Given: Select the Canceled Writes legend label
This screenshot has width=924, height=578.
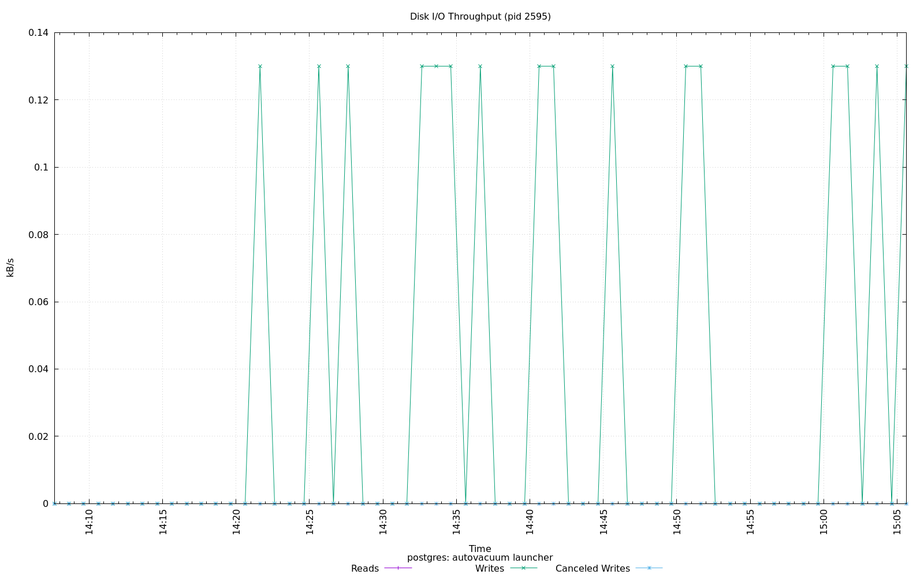Looking at the screenshot, I should coord(592,568).
